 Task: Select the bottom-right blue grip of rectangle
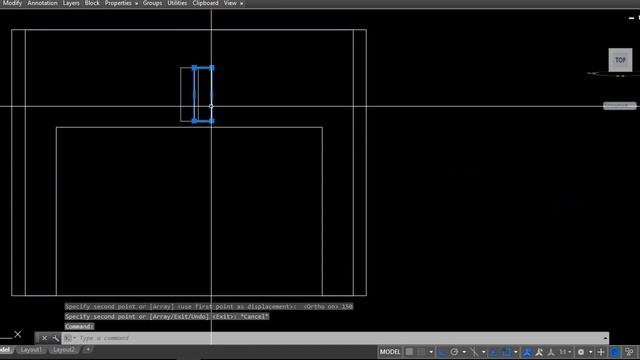[x=212, y=121]
